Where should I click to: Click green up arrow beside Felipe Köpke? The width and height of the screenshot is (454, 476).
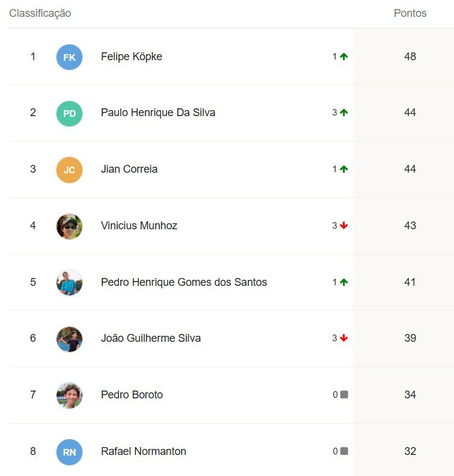coord(343,57)
